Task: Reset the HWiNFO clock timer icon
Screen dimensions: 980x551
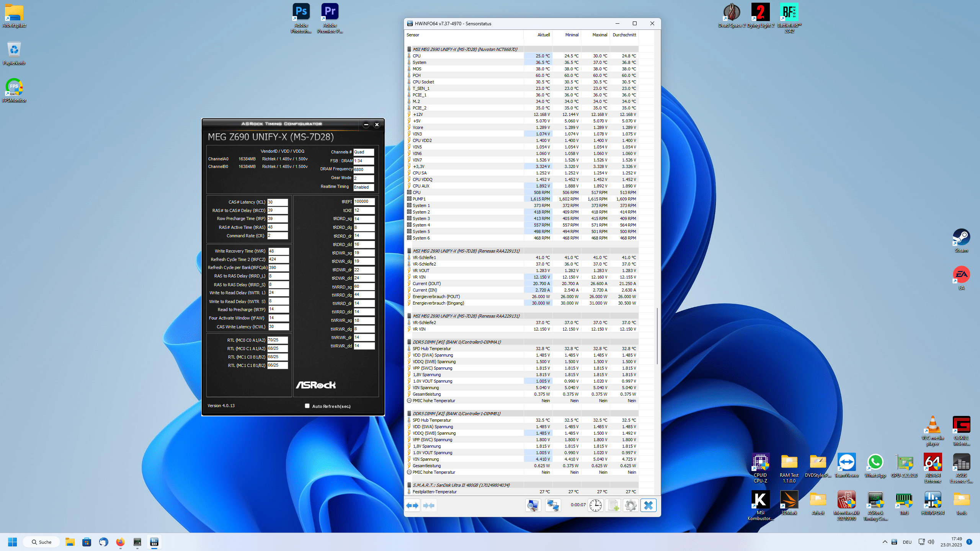Action: click(x=595, y=505)
